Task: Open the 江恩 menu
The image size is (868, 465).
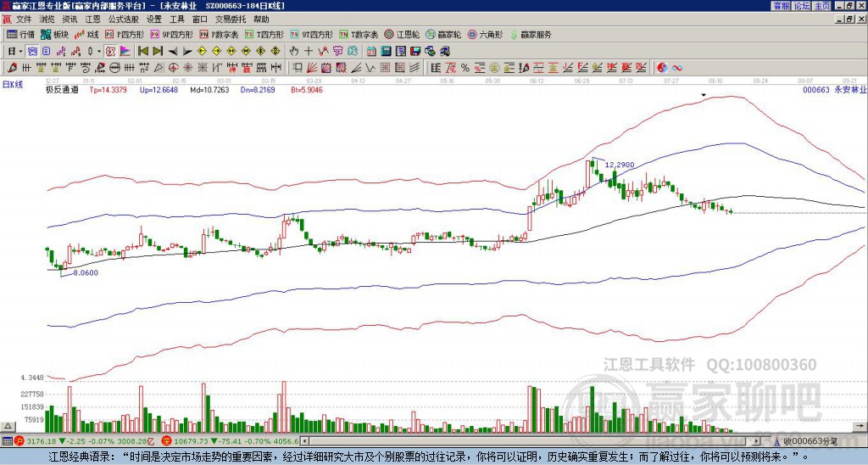Action: [x=92, y=20]
